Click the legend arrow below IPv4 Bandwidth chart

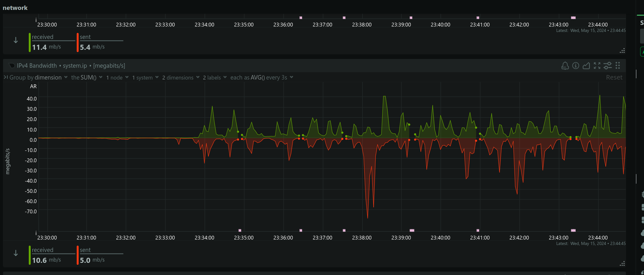coord(16,253)
